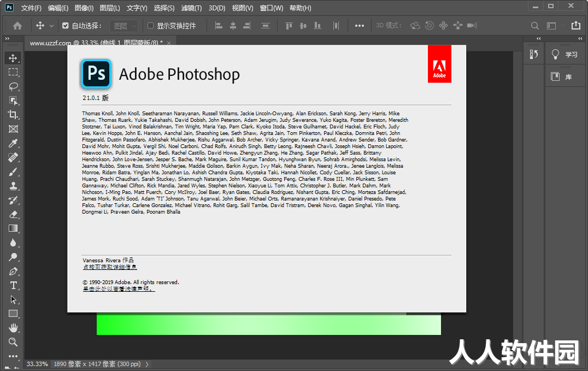The width and height of the screenshot is (588, 371).
Task: Open the Learn panel lightbulb icon
Action: [x=555, y=55]
